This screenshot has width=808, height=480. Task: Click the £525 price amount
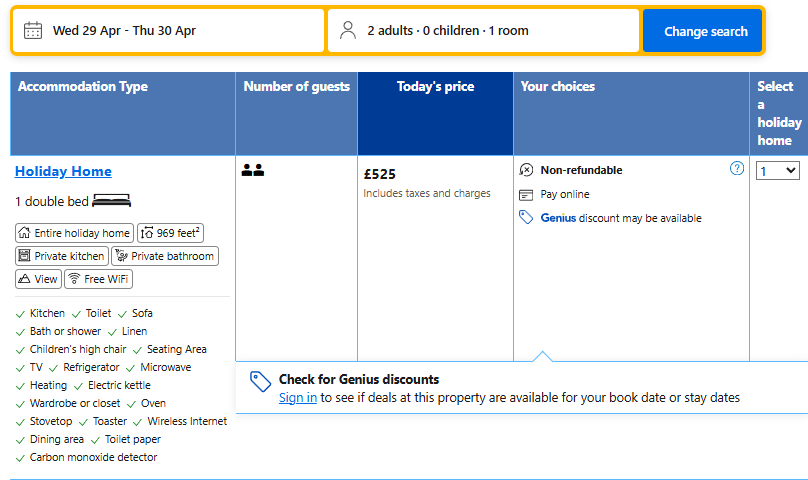tap(380, 174)
